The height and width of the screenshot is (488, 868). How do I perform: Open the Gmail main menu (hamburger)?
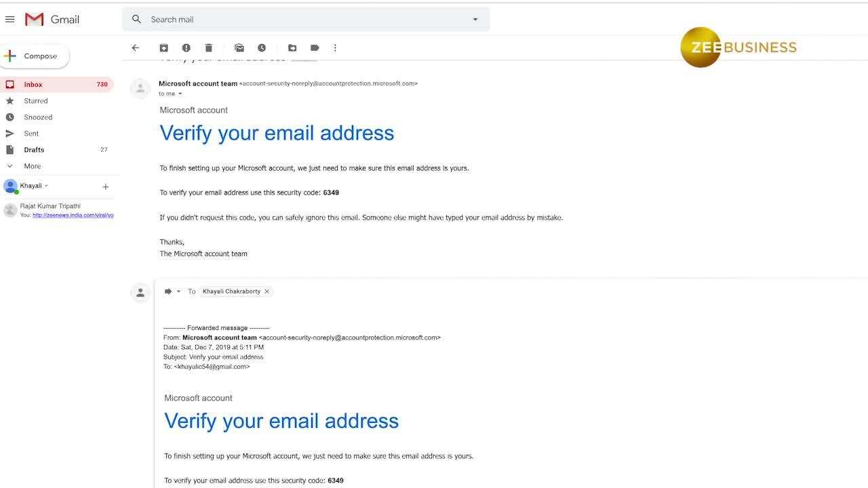click(10, 19)
